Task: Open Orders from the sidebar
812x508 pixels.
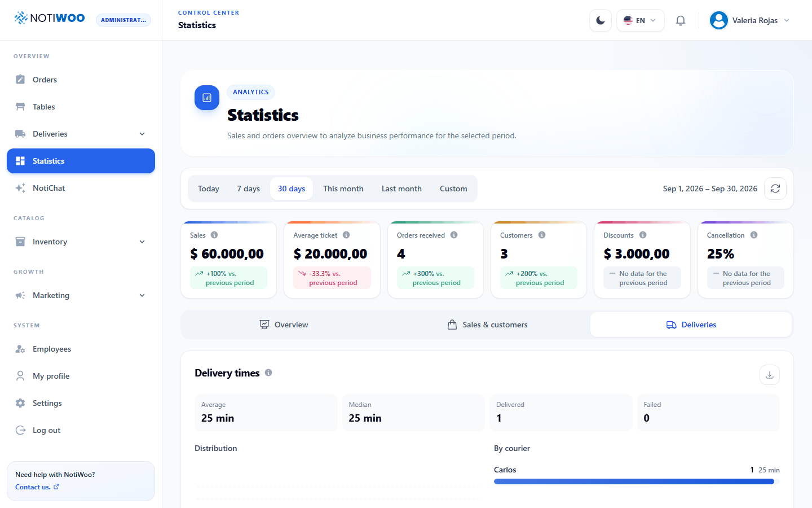Action: pyautogui.click(x=81, y=80)
